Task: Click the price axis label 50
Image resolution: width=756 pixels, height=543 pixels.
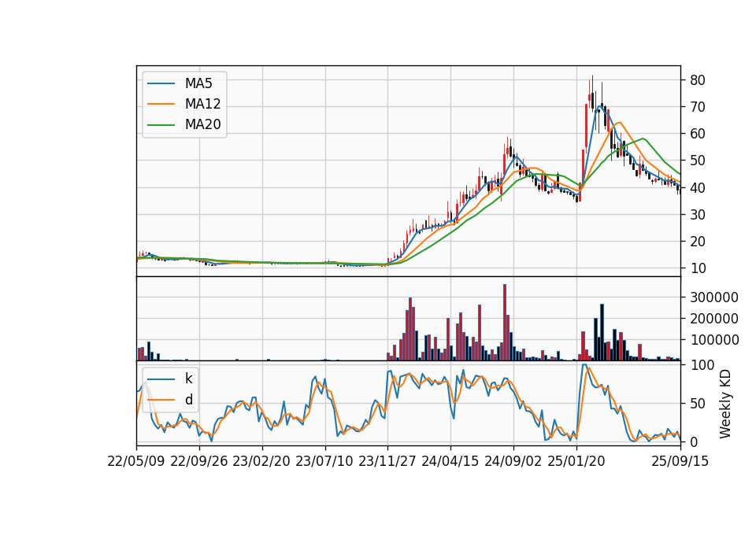Action: click(x=698, y=161)
